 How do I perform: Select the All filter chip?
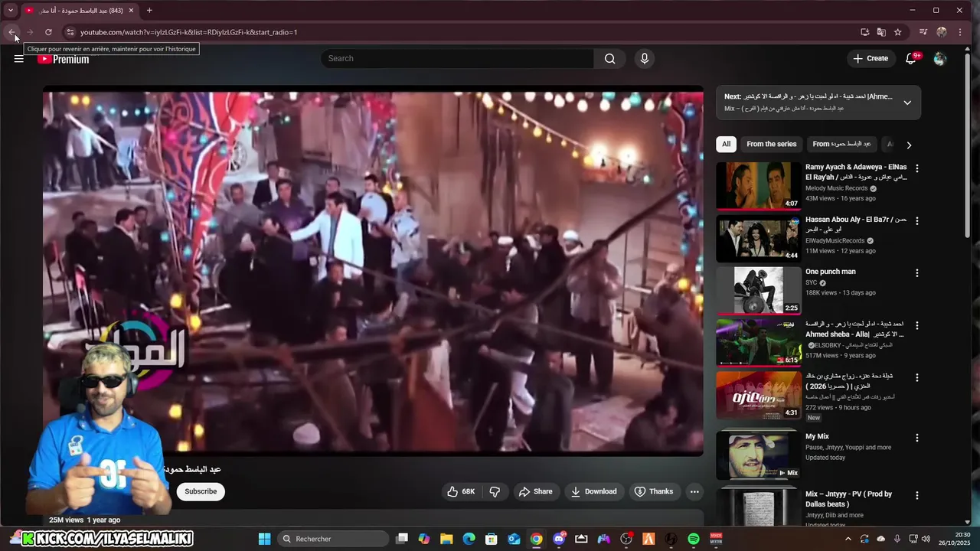[726, 144]
